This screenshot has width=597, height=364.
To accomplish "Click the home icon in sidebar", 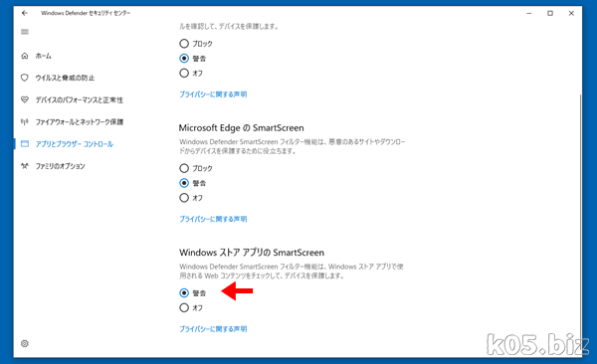I will 25,56.
